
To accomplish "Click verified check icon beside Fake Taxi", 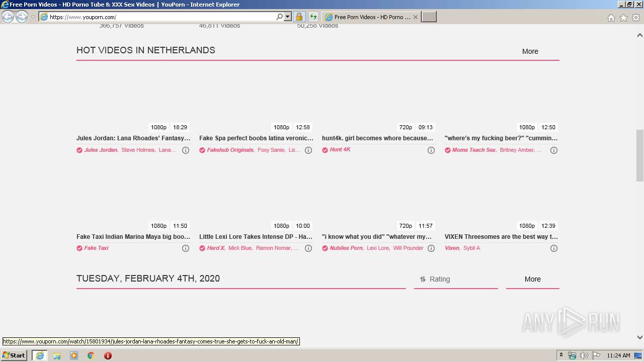I will tap(79, 248).
